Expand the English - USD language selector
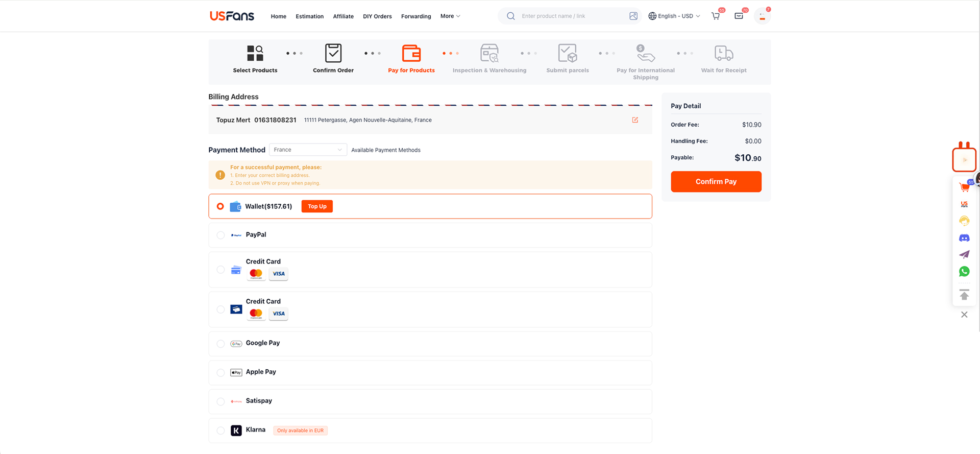980x454 pixels. click(674, 16)
